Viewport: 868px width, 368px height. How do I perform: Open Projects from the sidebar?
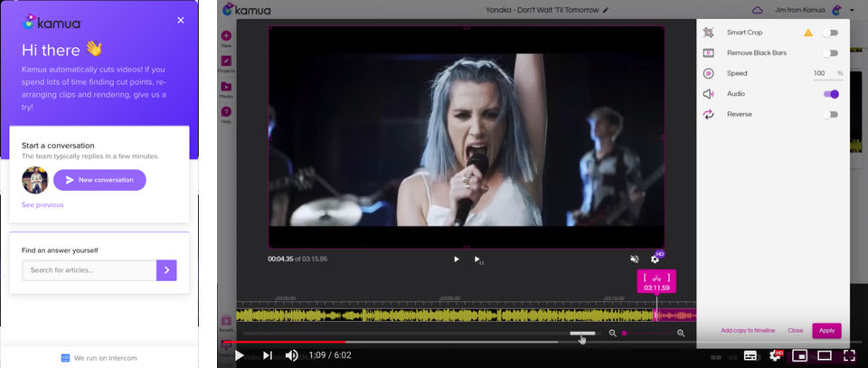(x=226, y=63)
